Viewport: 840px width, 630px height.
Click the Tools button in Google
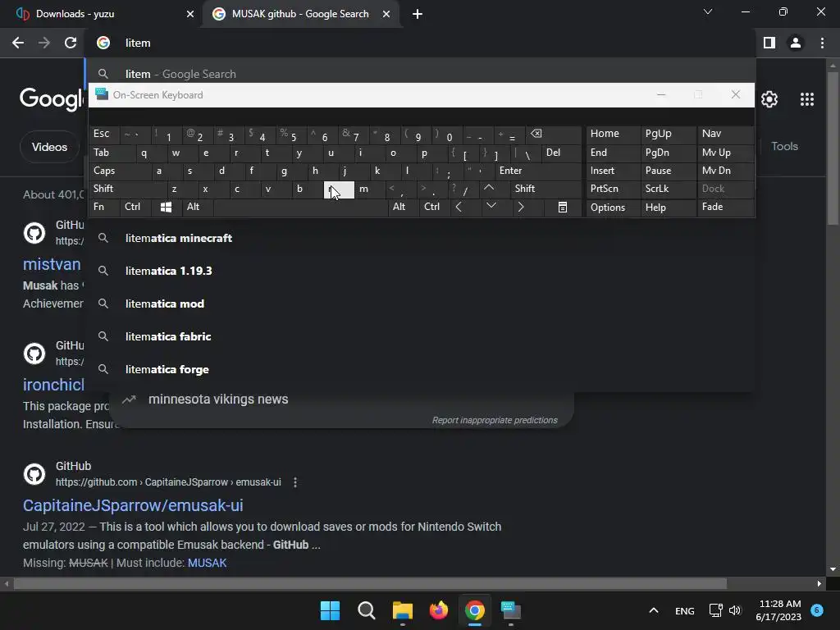pyautogui.click(x=784, y=146)
